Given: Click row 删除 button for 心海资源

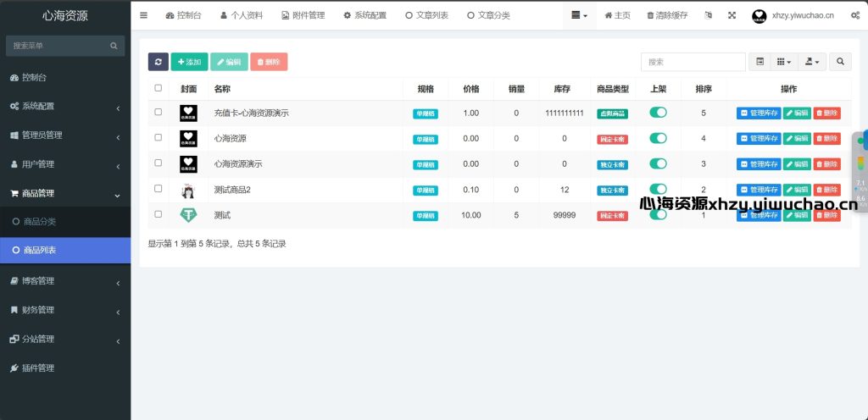Looking at the screenshot, I should (x=826, y=139).
